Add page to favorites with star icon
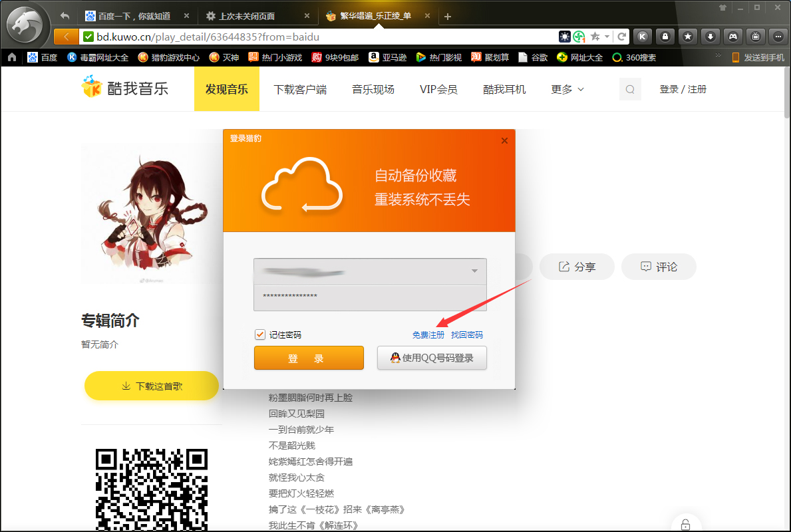The height and width of the screenshot is (532, 791). click(595, 37)
